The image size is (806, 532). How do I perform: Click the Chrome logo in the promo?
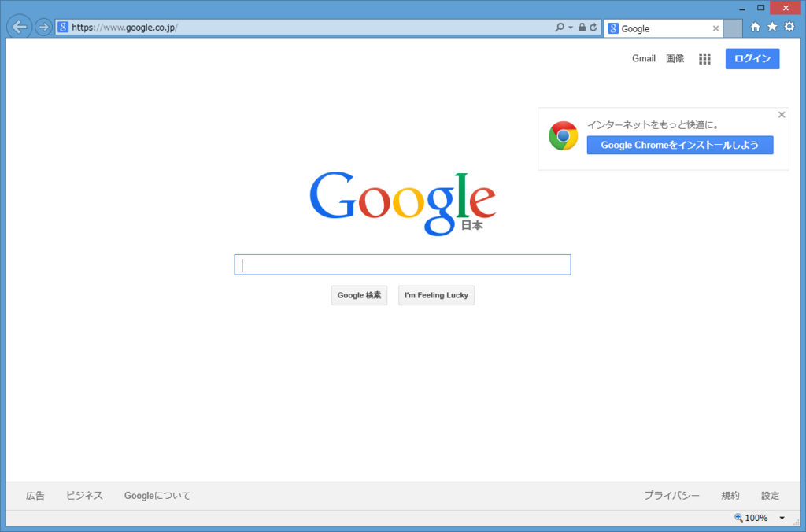[x=564, y=135]
